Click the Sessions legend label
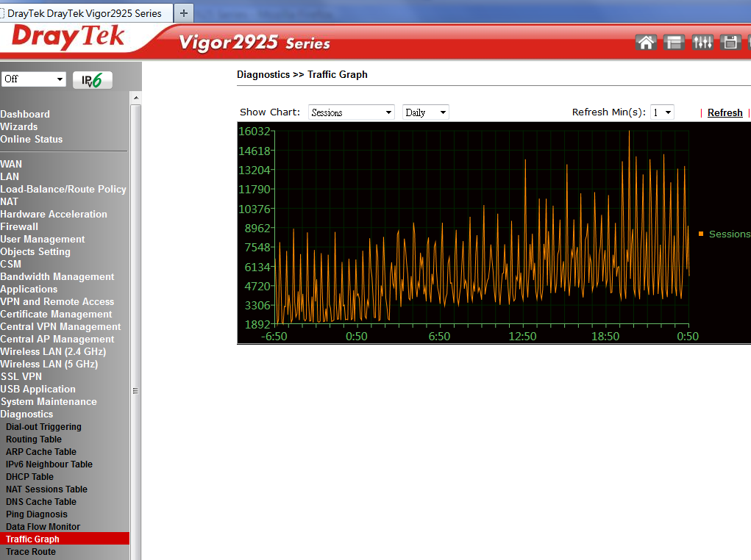751x560 pixels. 729,234
